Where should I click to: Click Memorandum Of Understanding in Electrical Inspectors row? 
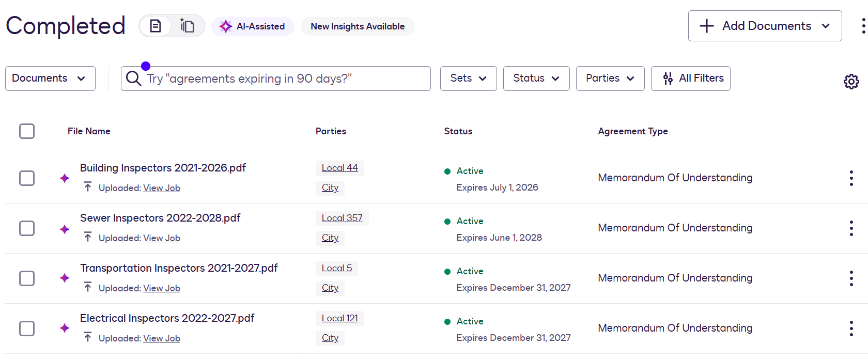point(675,328)
